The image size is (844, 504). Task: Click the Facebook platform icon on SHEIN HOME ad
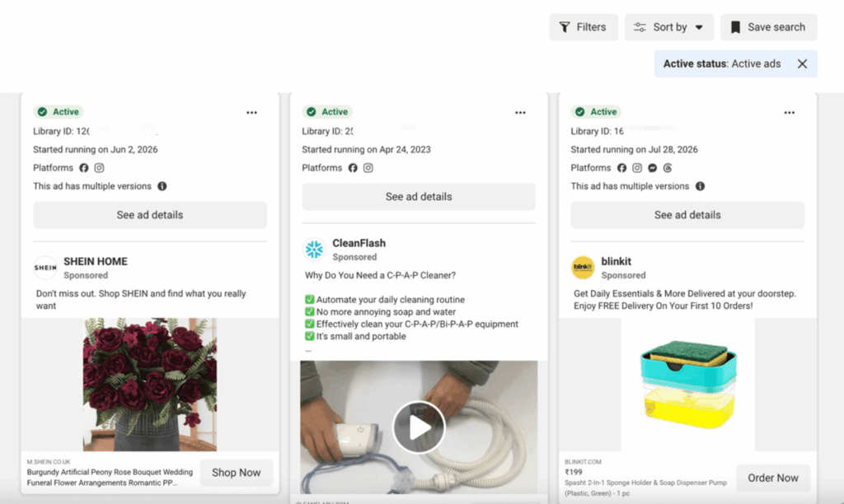84,168
